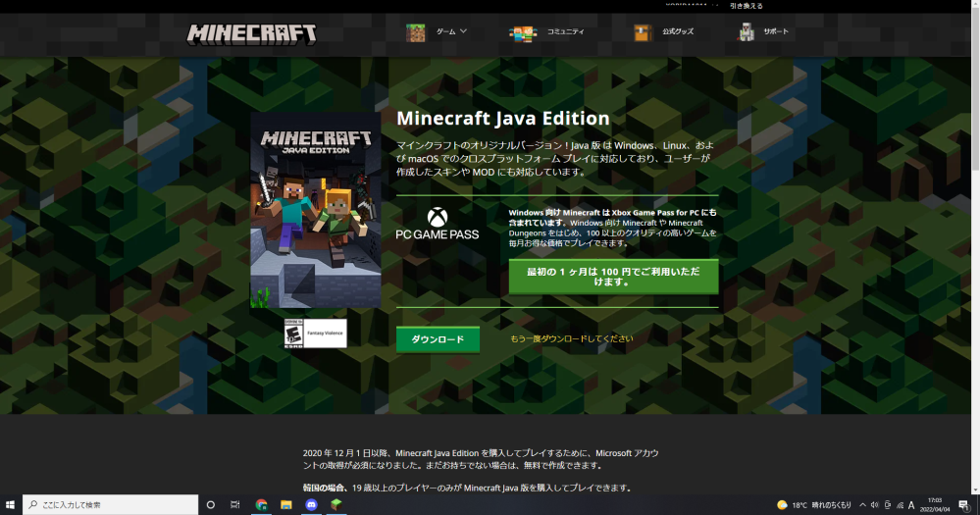Click the community characters icon

[x=523, y=32]
